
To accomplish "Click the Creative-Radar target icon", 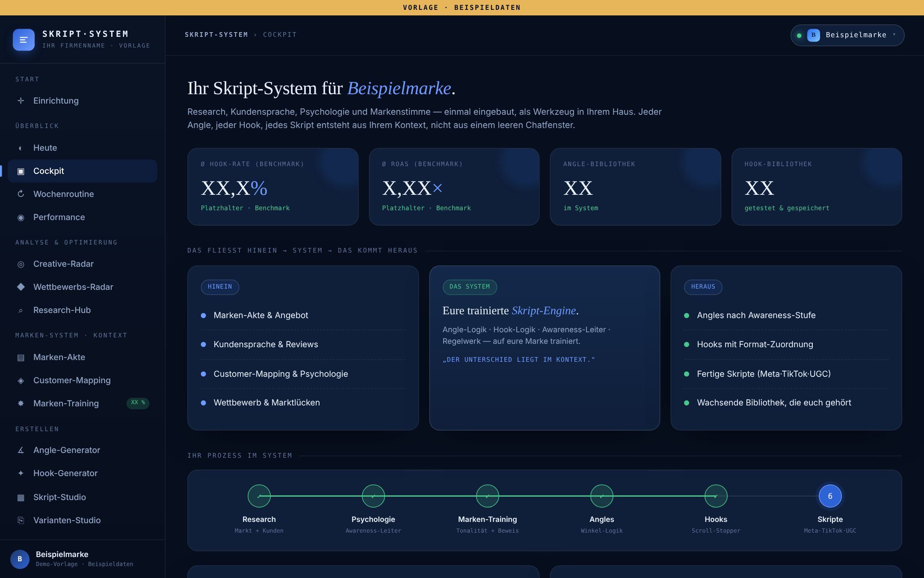I will coord(21,264).
